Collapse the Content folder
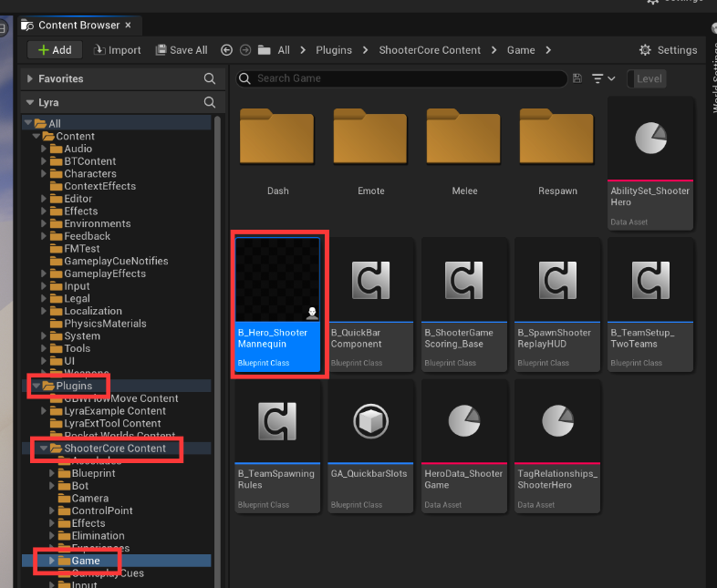Screen dimensions: 717x588 [36, 136]
